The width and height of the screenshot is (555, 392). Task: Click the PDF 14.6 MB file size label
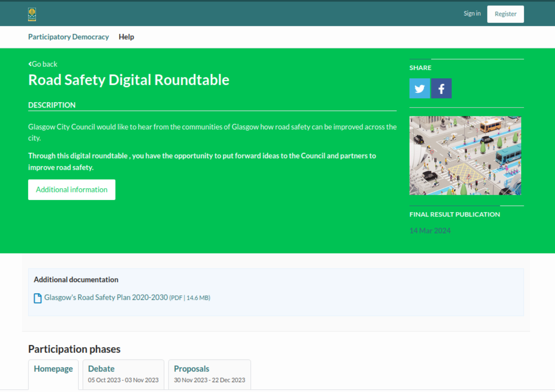coord(189,298)
